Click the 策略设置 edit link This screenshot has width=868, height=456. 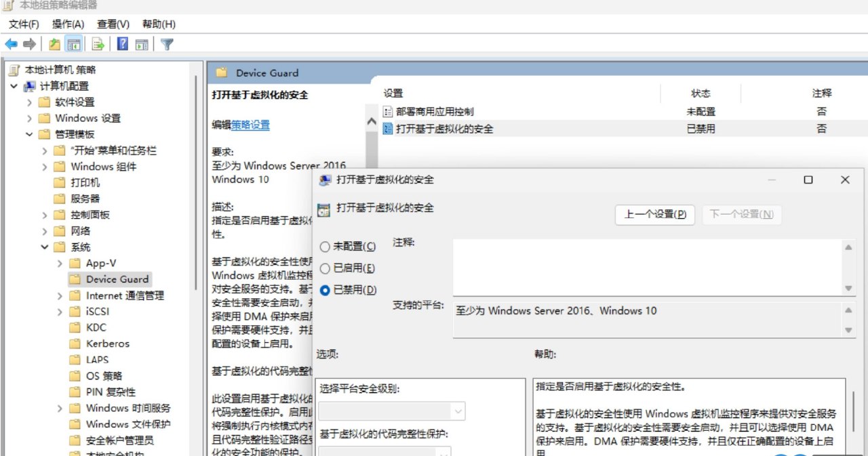[250, 125]
